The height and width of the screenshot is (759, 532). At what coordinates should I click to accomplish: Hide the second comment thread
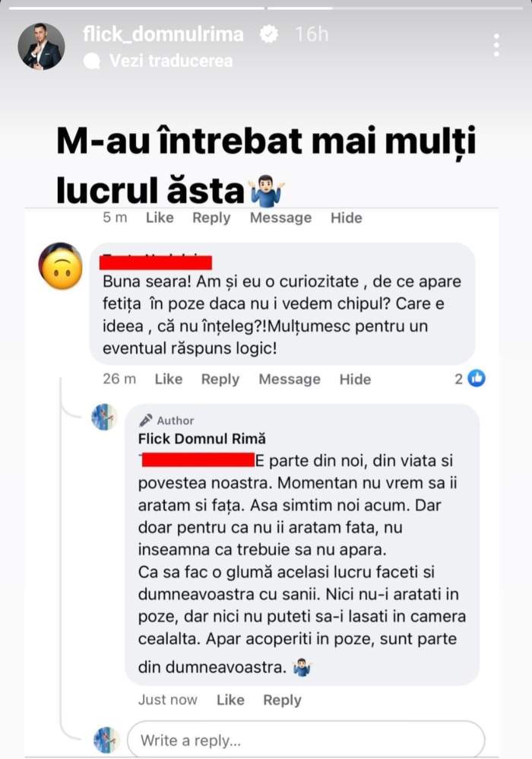355,379
